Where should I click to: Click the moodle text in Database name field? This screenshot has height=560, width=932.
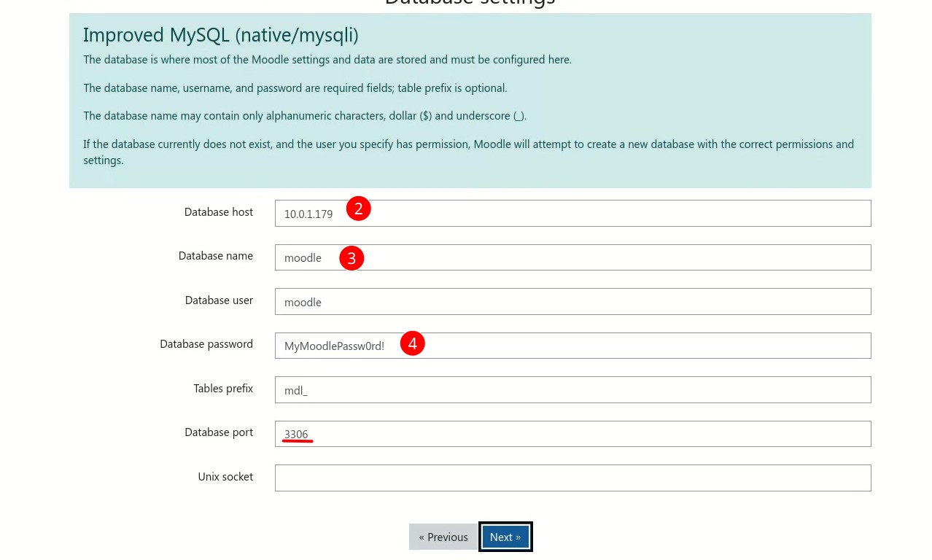(x=303, y=257)
